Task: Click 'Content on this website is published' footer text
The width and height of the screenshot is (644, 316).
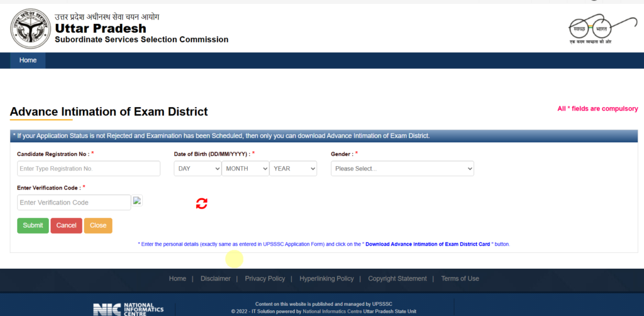Action: pos(324,304)
